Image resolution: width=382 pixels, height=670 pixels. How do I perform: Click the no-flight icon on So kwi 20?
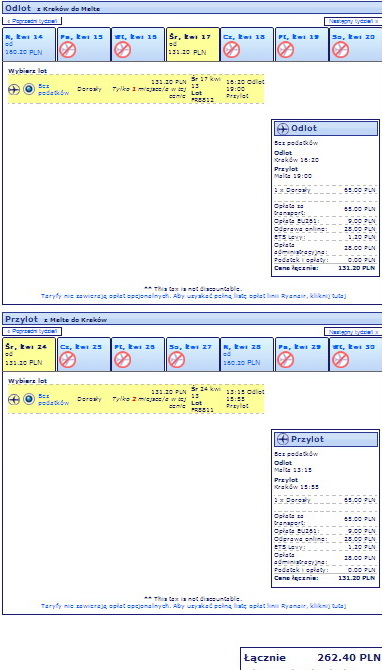[x=341, y=50]
